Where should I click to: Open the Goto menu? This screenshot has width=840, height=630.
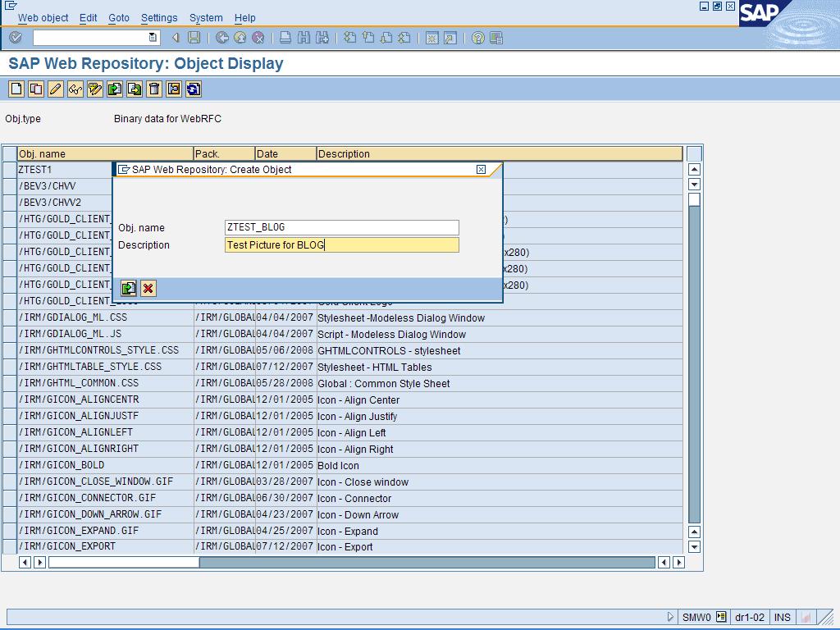tap(119, 18)
